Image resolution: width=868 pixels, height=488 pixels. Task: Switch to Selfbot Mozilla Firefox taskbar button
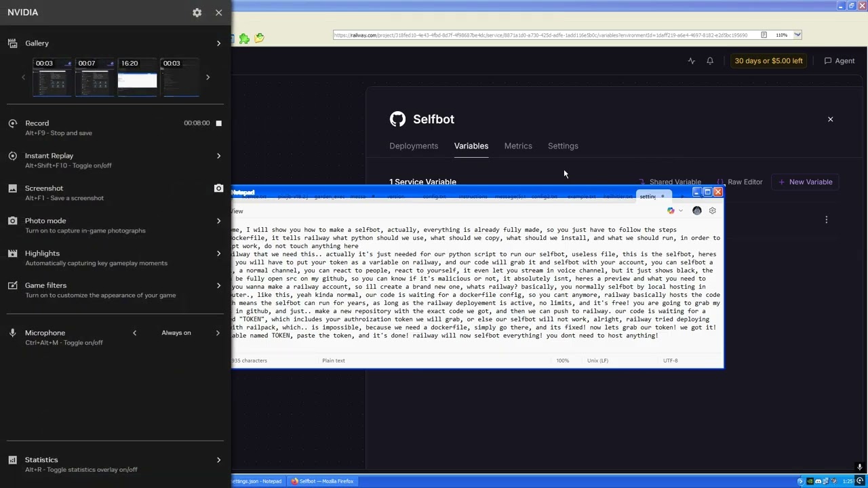(323, 481)
